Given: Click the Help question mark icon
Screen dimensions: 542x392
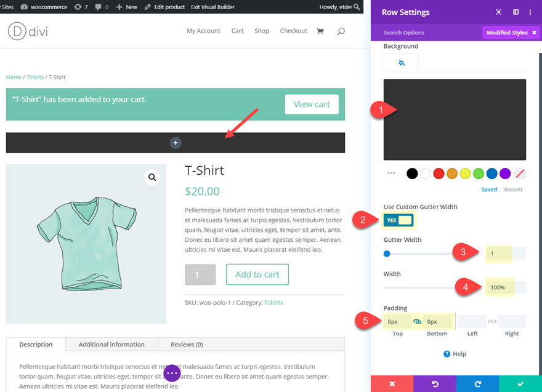Looking at the screenshot, I should pyautogui.click(x=447, y=354).
